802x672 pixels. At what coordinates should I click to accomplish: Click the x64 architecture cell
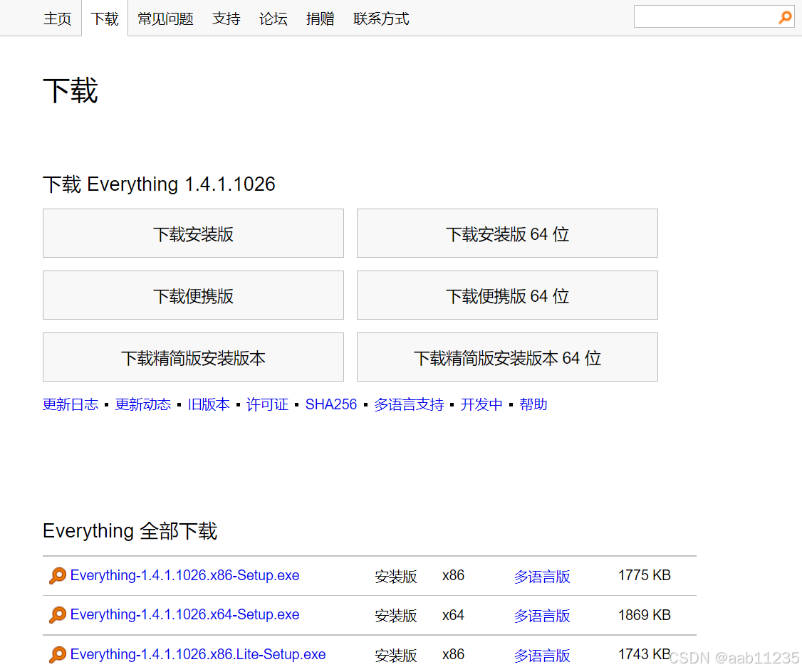click(x=453, y=615)
